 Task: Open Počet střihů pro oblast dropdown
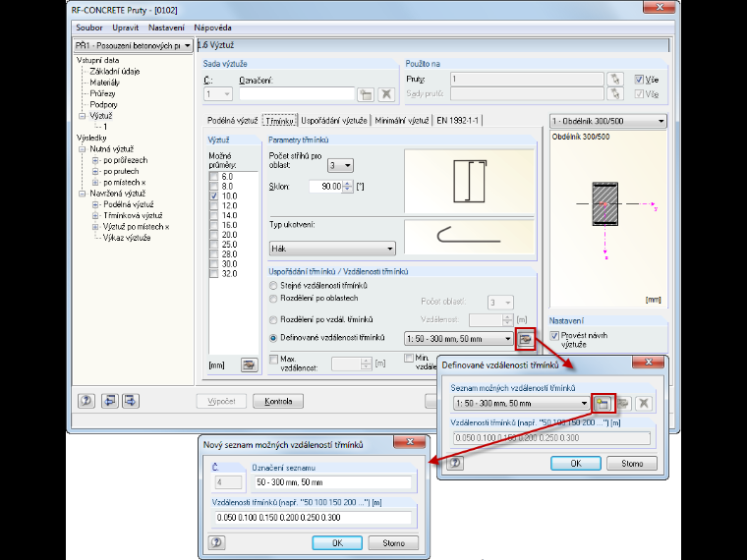click(340, 166)
